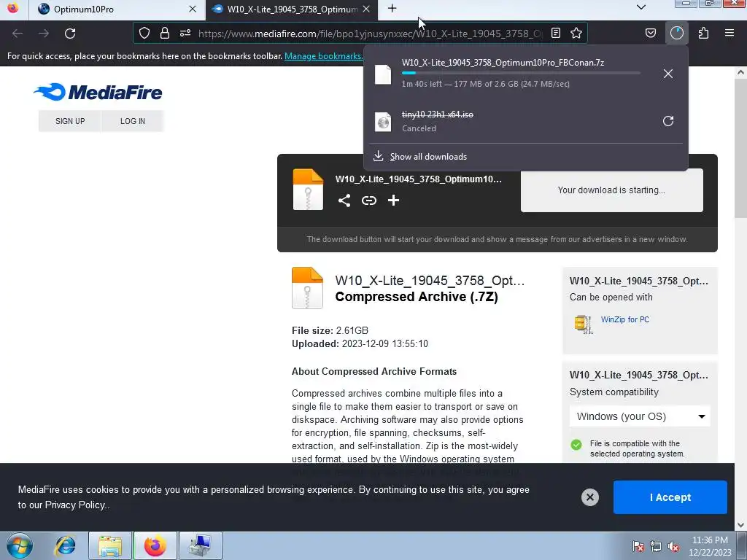Click scrollbar down arrow
The width and height of the screenshot is (747, 560).
(x=740, y=525)
